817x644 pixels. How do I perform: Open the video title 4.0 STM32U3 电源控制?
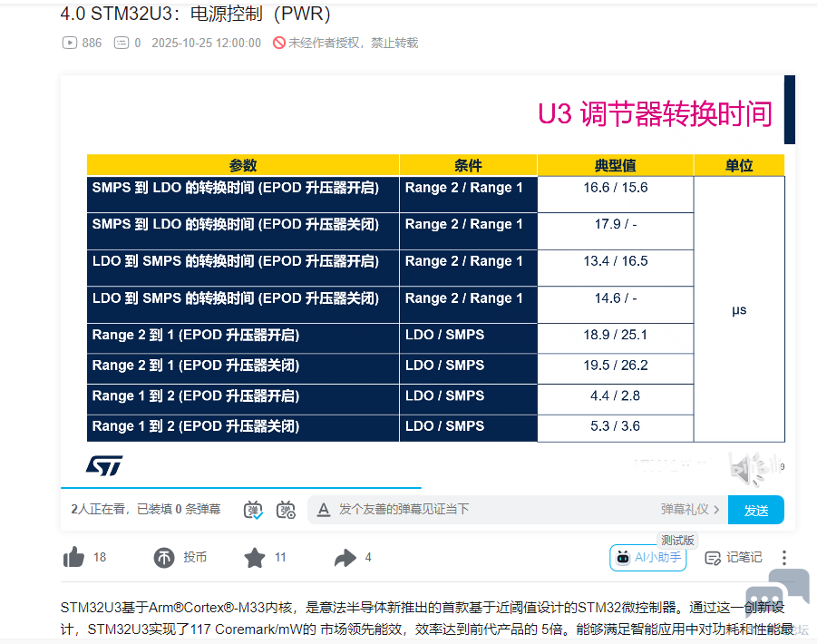click(x=195, y=14)
